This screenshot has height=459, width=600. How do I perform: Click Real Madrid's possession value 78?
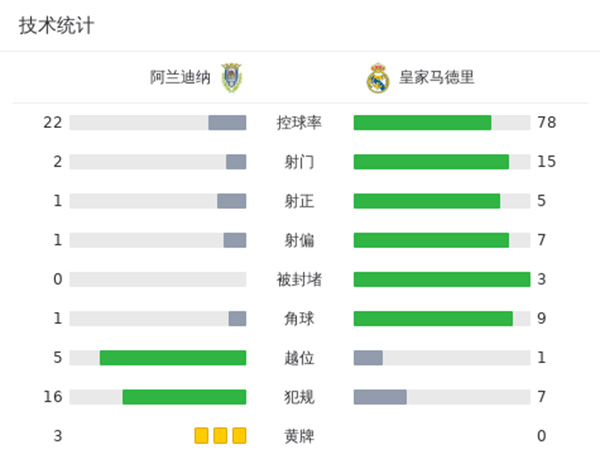546,123
